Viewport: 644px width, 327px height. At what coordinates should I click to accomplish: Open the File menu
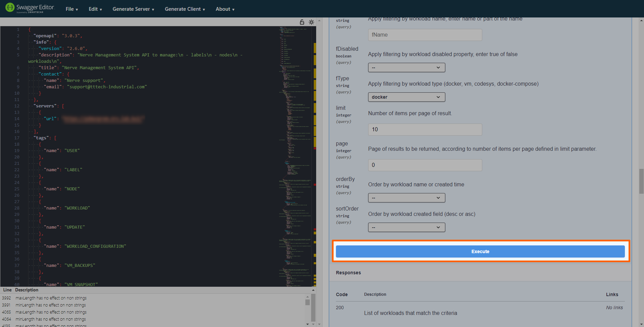72,9
